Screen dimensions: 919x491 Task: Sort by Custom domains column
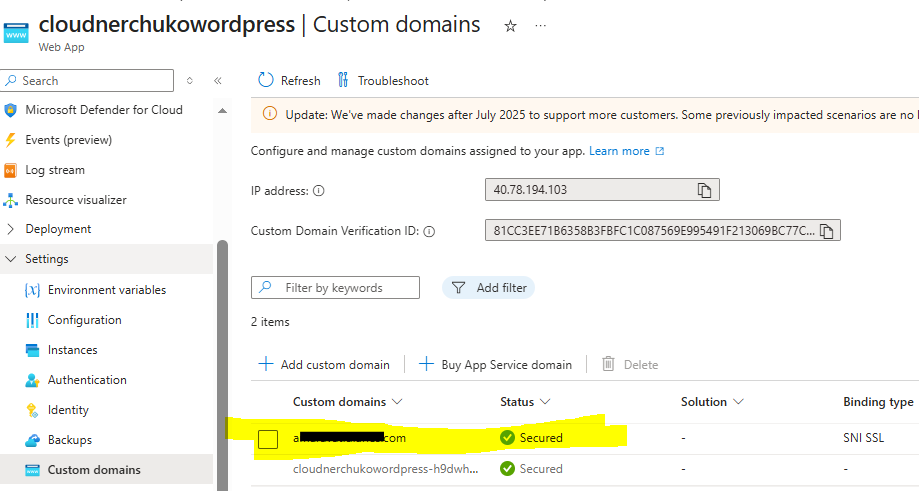(x=348, y=402)
